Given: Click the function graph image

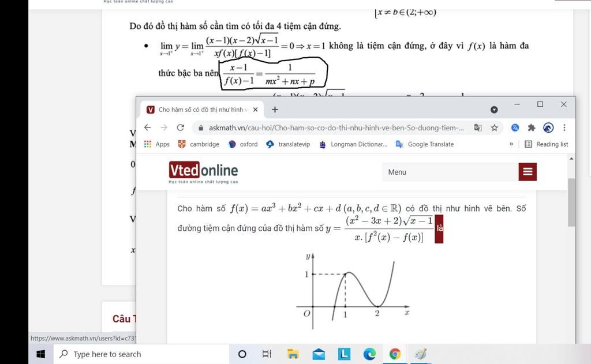Looking at the screenshot, I should pyautogui.click(x=353, y=290).
